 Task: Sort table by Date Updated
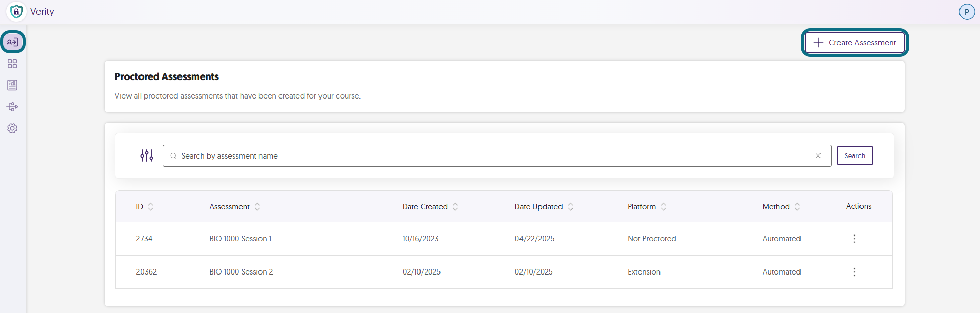point(571,207)
